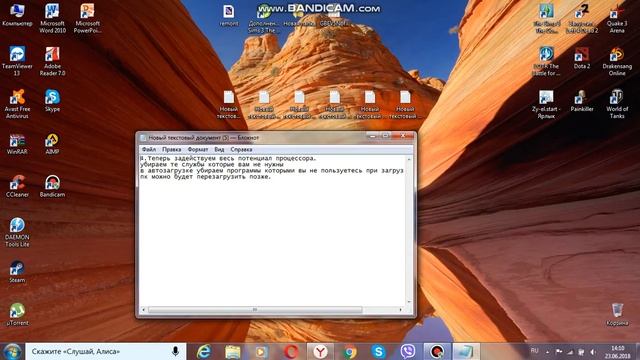640x360 pixels.
Task: Open Google Chrome from taskbar
Action: coord(350,351)
